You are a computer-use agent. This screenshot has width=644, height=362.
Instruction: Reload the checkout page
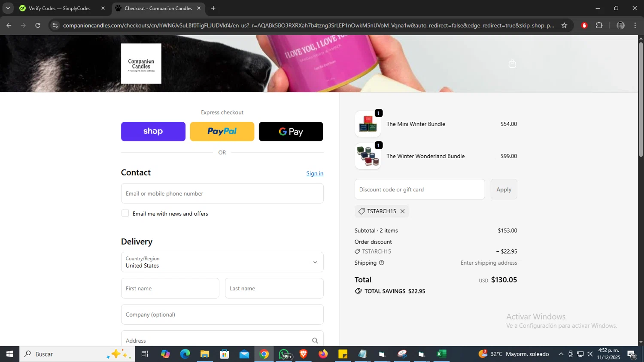click(x=38, y=25)
